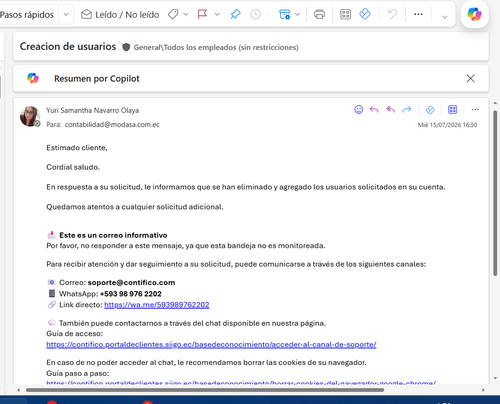Pin the message with pushpin icon
Image resolution: width=500 pixels, height=404 pixels.
pyautogui.click(x=235, y=14)
